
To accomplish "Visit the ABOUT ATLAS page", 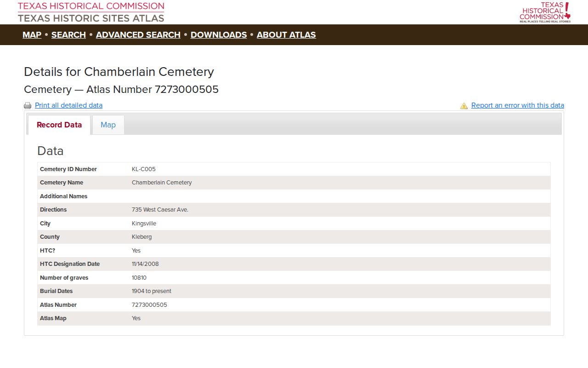I will pos(286,35).
